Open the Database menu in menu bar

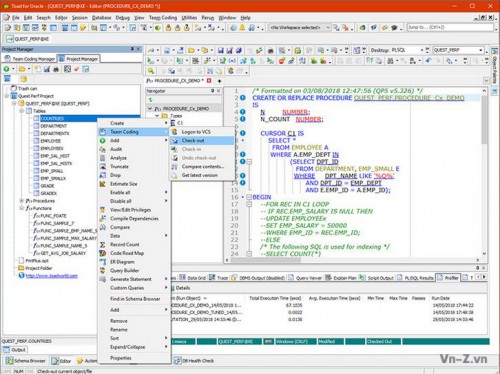tap(101, 18)
